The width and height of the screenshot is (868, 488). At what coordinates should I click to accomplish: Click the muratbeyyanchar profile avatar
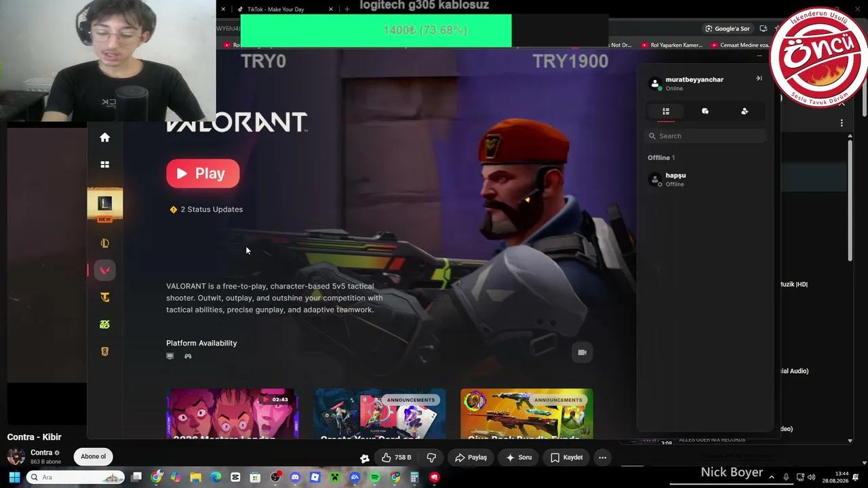pyautogui.click(x=655, y=83)
